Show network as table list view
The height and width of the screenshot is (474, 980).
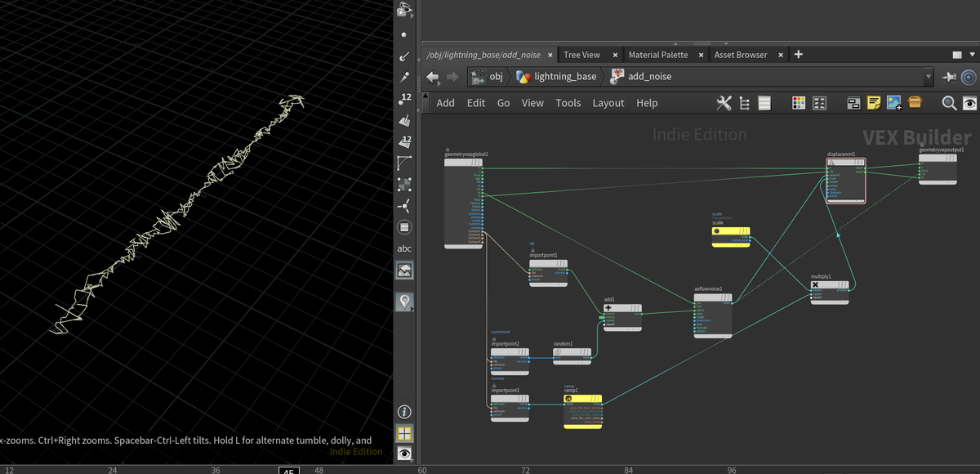tap(764, 103)
